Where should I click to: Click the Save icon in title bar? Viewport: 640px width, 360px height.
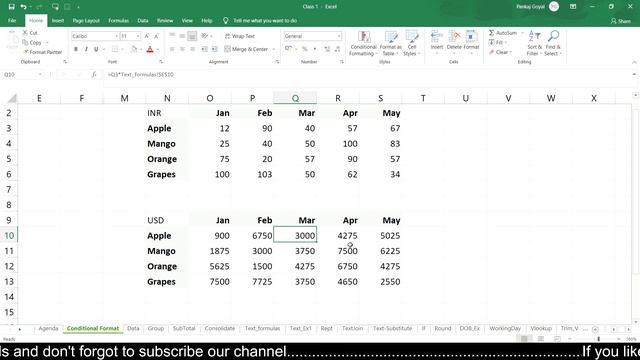pos(11,7)
